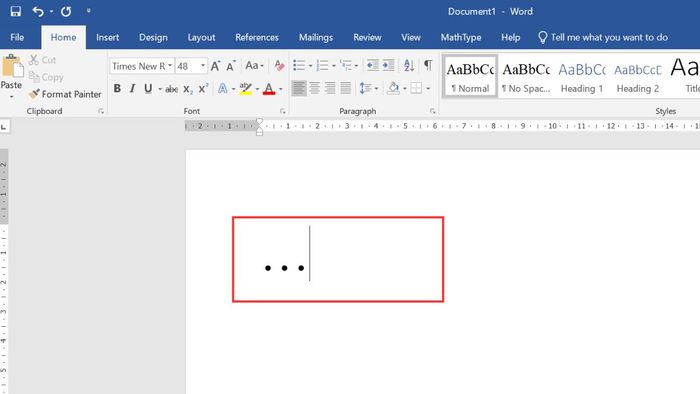Decrease font size with Shrink Font
700x394 pixels.
pos(231,66)
